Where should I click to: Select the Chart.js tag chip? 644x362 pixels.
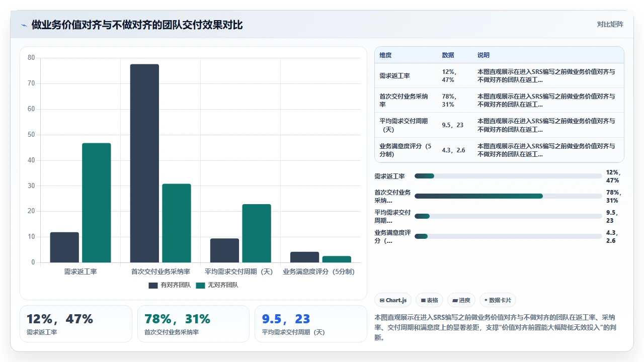(x=393, y=300)
